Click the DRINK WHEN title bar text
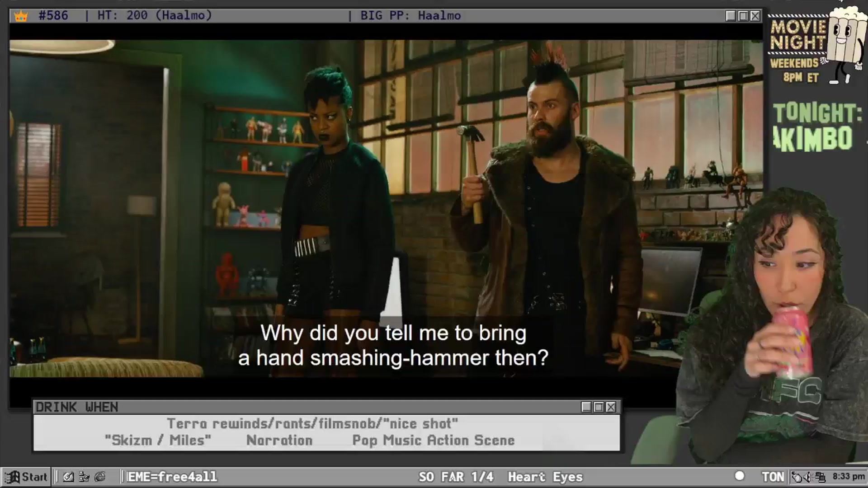The width and height of the screenshot is (868, 488). (77, 407)
